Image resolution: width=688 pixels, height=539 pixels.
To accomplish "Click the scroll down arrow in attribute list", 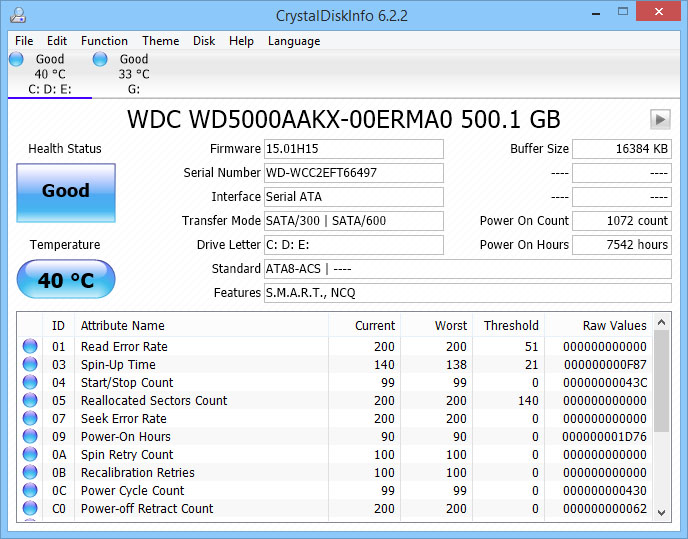I will pos(660,512).
